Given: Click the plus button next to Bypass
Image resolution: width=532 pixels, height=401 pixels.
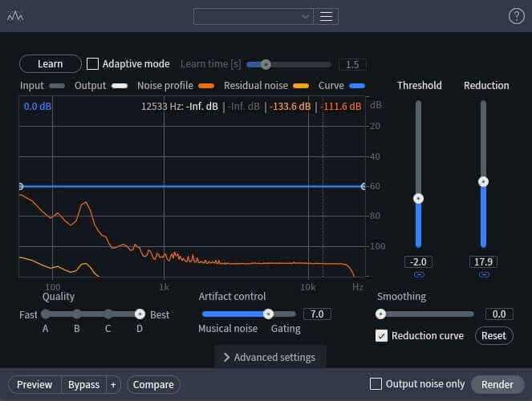Looking at the screenshot, I should pos(113,385).
